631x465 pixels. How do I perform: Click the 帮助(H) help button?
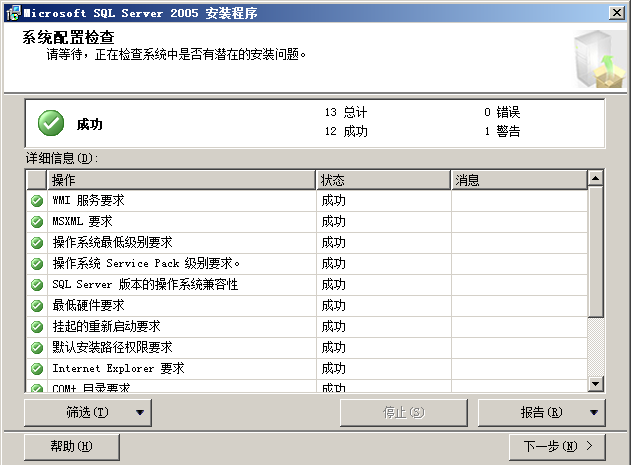pos(72,446)
